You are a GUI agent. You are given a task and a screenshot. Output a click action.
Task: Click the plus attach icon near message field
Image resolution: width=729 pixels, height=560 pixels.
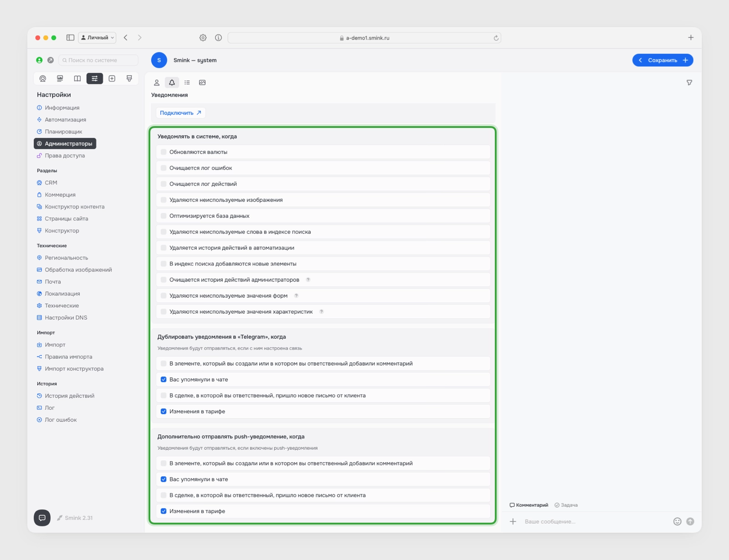pyautogui.click(x=513, y=521)
